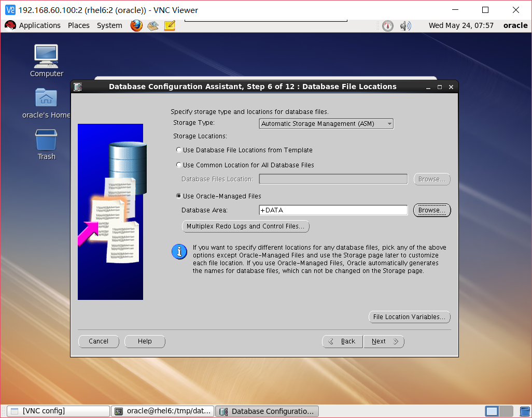Image resolution: width=532 pixels, height=418 pixels.
Task: Click the speaker volume icon
Action: point(405,25)
